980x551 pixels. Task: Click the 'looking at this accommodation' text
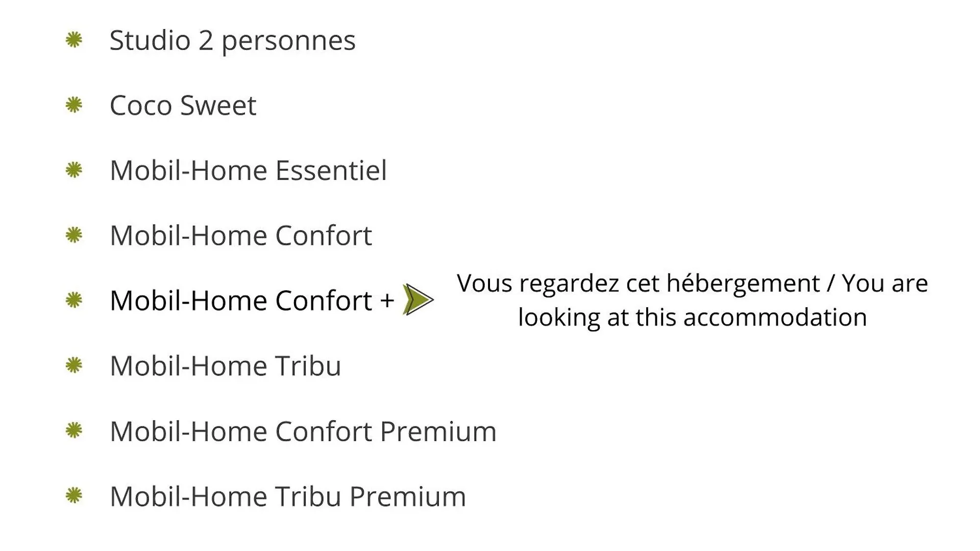tap(692, 318)
